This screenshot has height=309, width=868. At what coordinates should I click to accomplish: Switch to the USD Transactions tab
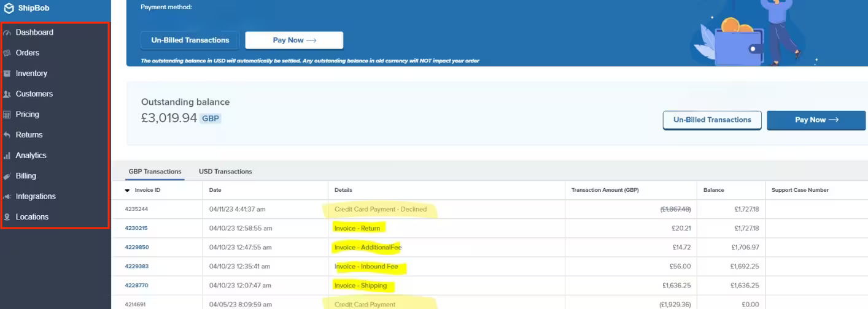tap(225, 172)
